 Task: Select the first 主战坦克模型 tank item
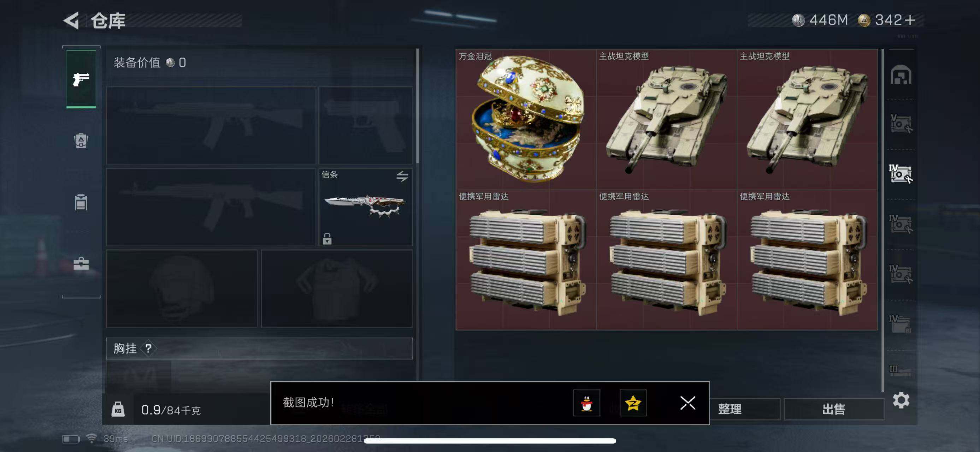[x=667, y=119]
